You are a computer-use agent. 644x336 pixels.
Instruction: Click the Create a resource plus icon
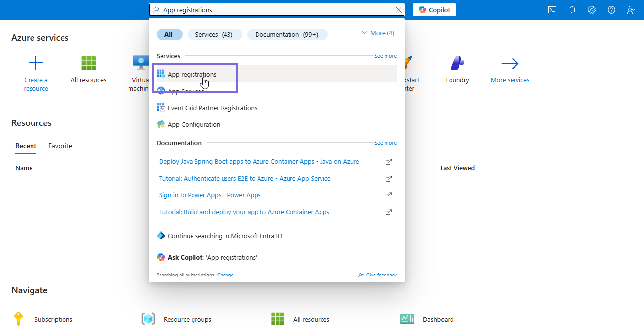[35, 62]
